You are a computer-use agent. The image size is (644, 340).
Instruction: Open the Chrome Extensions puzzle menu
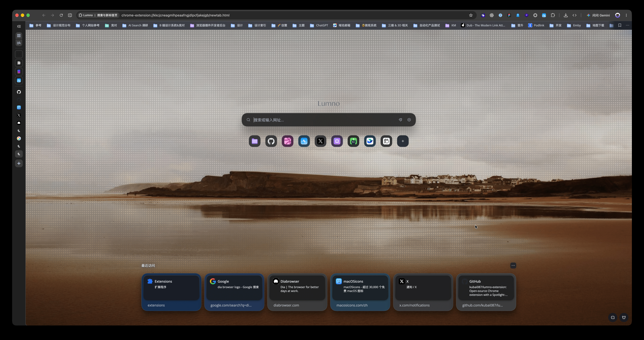coord(553,15)
